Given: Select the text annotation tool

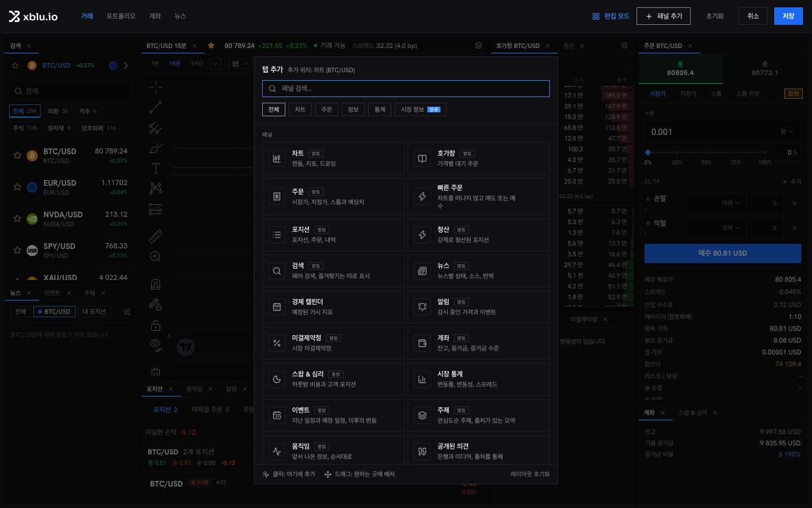Looking at the screenshot, I should point(156,168).
